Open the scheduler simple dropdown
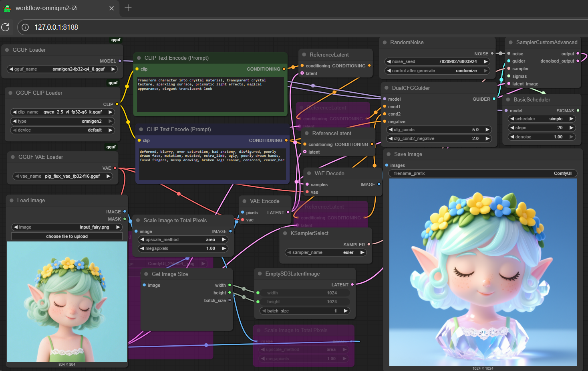The height and width of the screenshot is (371, 588). point(542,119)
